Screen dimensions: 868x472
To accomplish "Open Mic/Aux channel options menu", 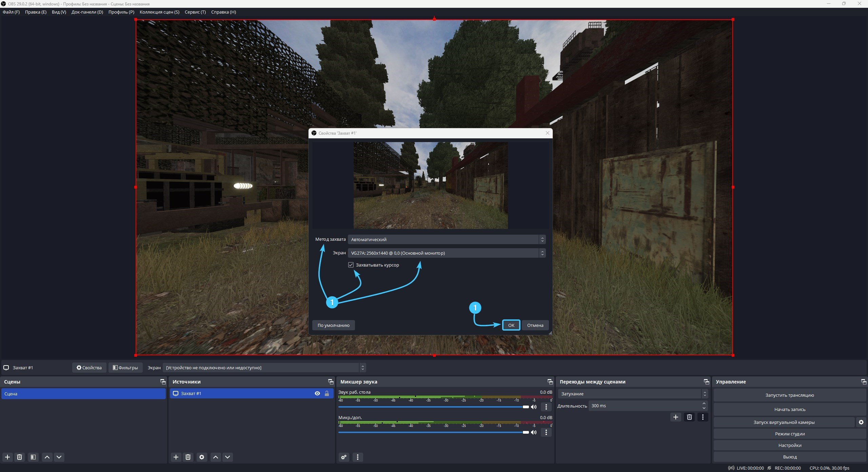I will click(546, 432).
